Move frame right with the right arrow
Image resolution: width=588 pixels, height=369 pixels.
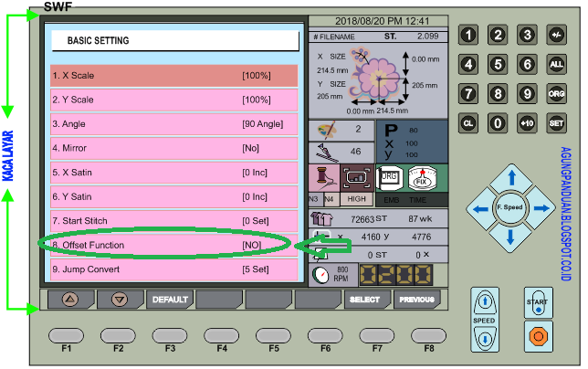(x=541, y=208)
